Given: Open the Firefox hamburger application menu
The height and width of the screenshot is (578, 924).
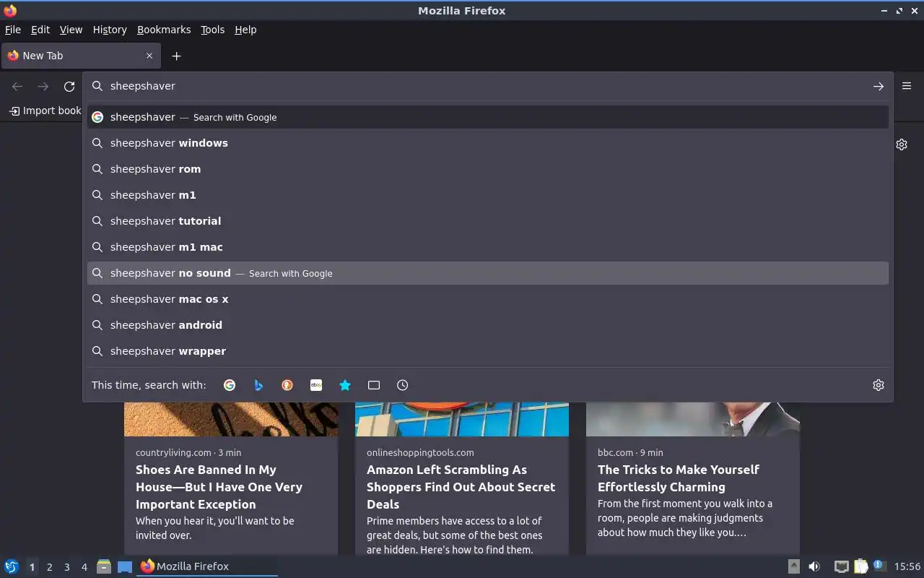Looking at the screenshot, I should 907,86.
